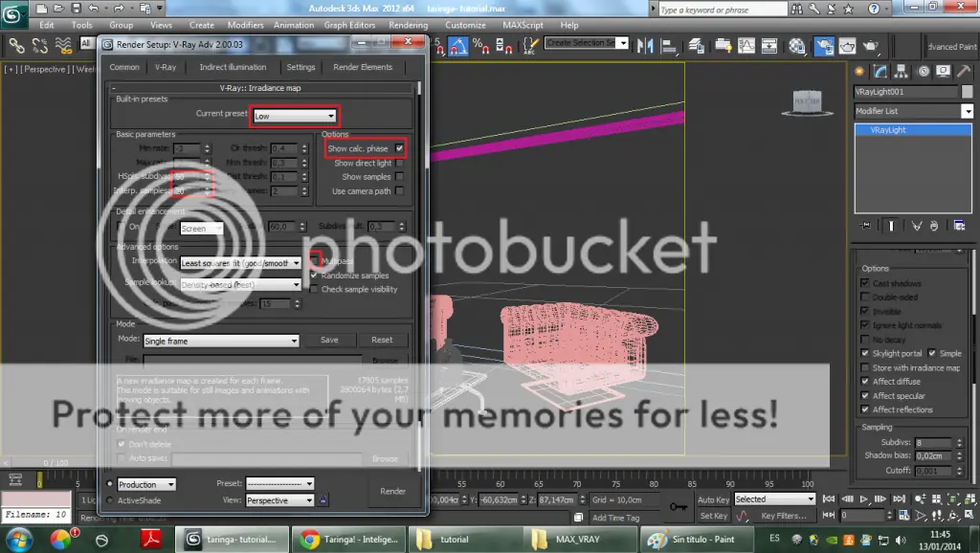Click the Render button
The height and width of the screenshot is (553, 980).
click(392, 491)
